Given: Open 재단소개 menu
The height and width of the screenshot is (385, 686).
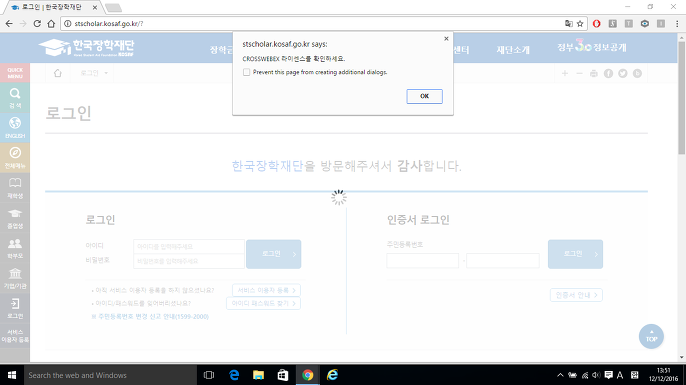Looking at the screenshot, I should tap(513, 50).
